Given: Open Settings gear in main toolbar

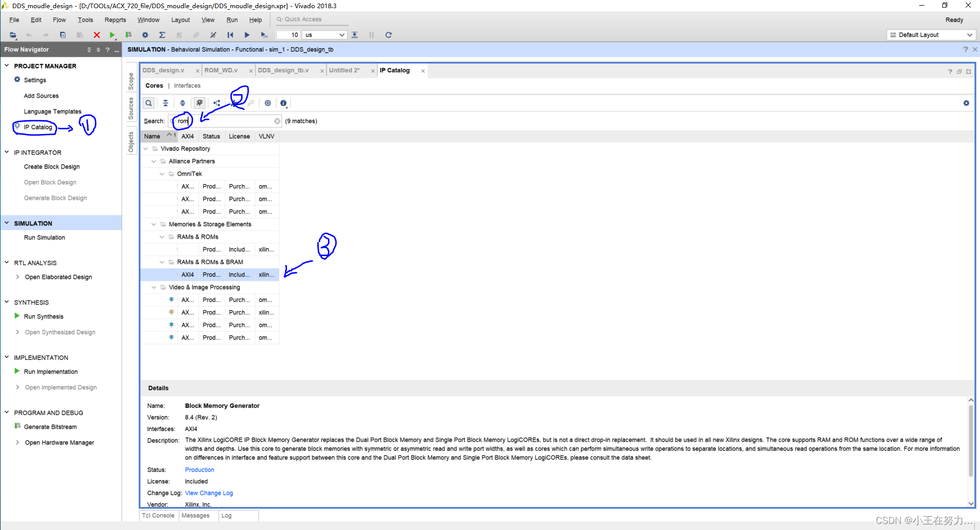Looking at the screenshot, I should [x=145, y=35].
